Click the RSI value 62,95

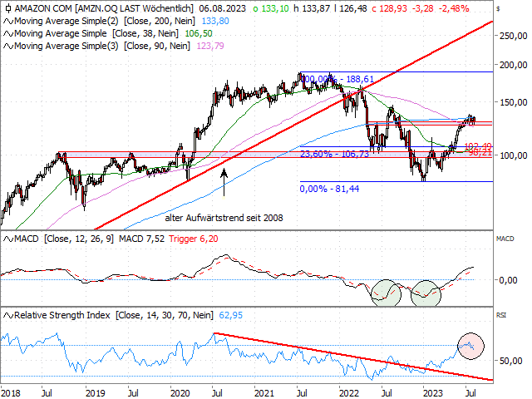point(231,315)
